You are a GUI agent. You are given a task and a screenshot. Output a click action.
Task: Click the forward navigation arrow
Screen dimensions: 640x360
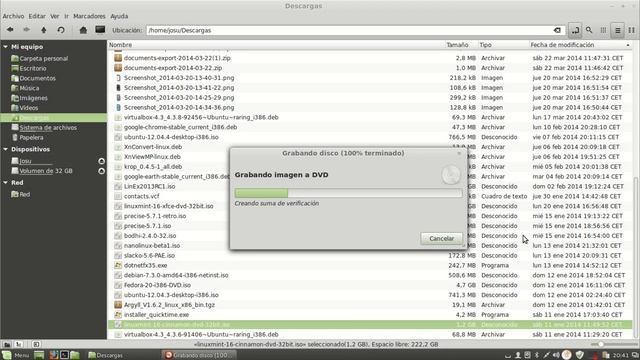[27, 30]
